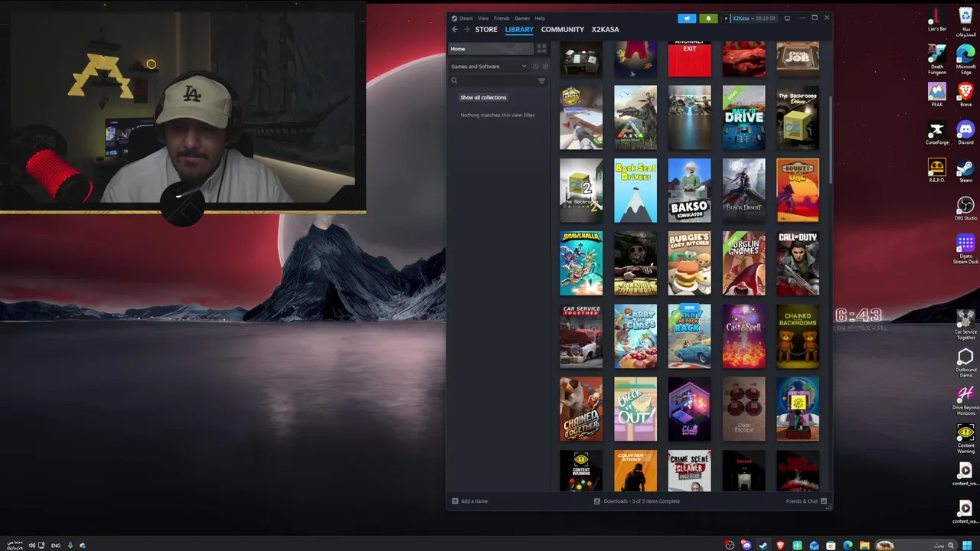This screenshot has height=551, width=980.
Task: Open the OBS Studio desktop shortcut
Action: pyautogui.click(x=965, y=208)
